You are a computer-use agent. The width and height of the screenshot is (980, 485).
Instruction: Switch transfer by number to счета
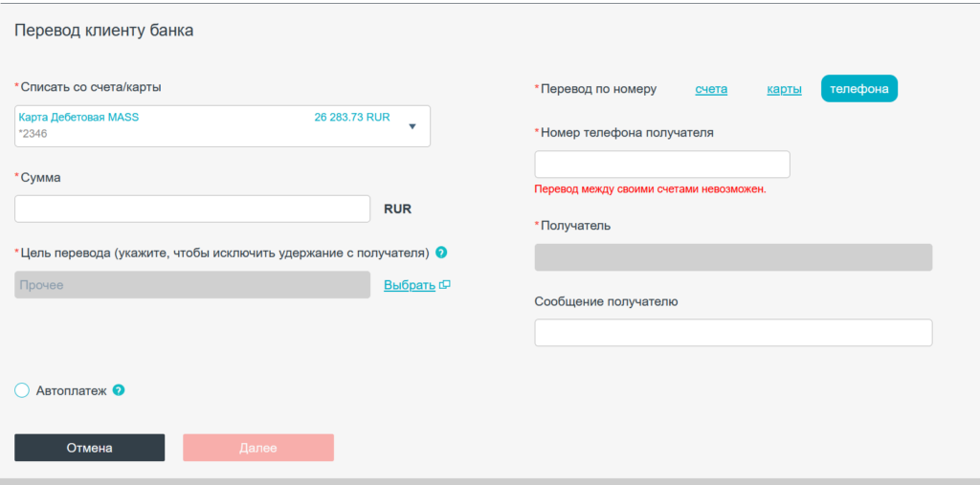(711, 89)
